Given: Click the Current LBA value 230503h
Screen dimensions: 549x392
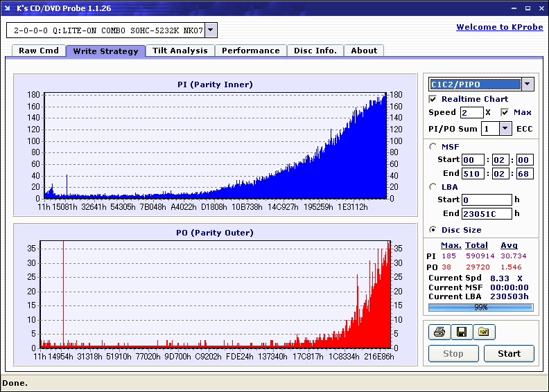Looking at the screenshot, I should coord(509,296).
